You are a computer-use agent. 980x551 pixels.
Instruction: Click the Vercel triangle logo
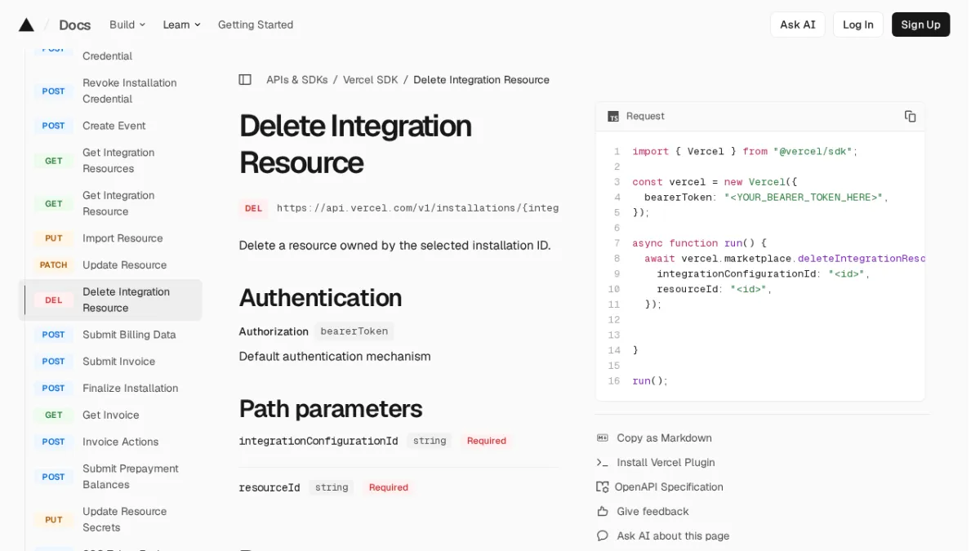pyautogui.click(x=26, y=24)
